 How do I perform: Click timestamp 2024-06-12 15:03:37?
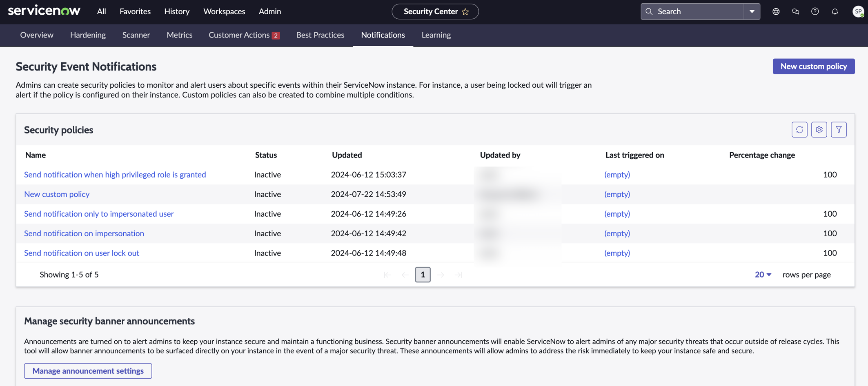point(368,175)
